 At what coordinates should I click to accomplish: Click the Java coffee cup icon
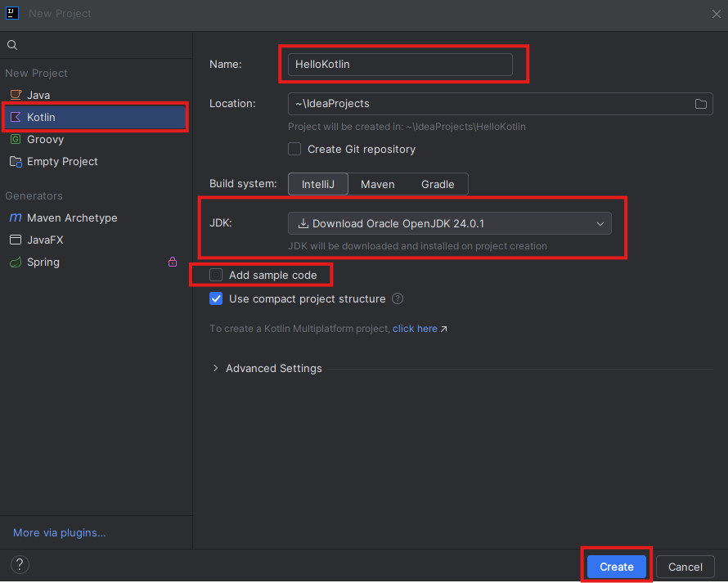(x=16, y=95)
